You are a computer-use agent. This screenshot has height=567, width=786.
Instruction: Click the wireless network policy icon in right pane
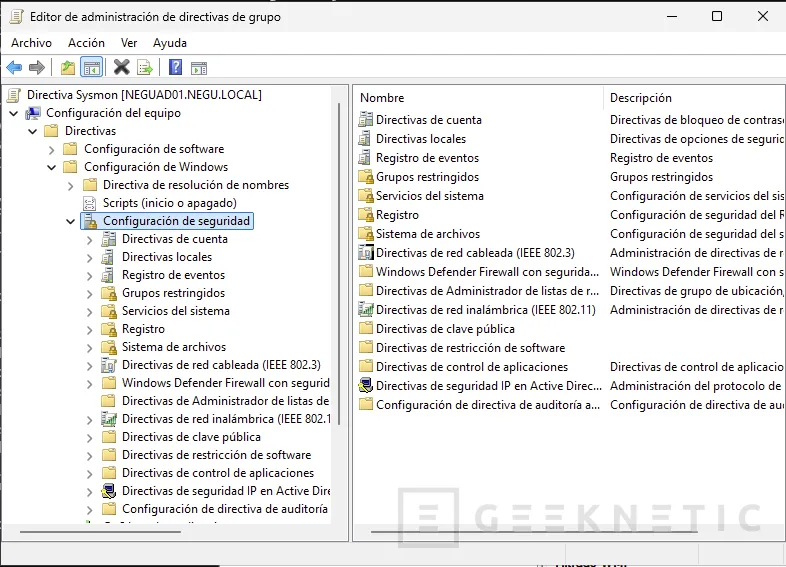coord(366,309)
